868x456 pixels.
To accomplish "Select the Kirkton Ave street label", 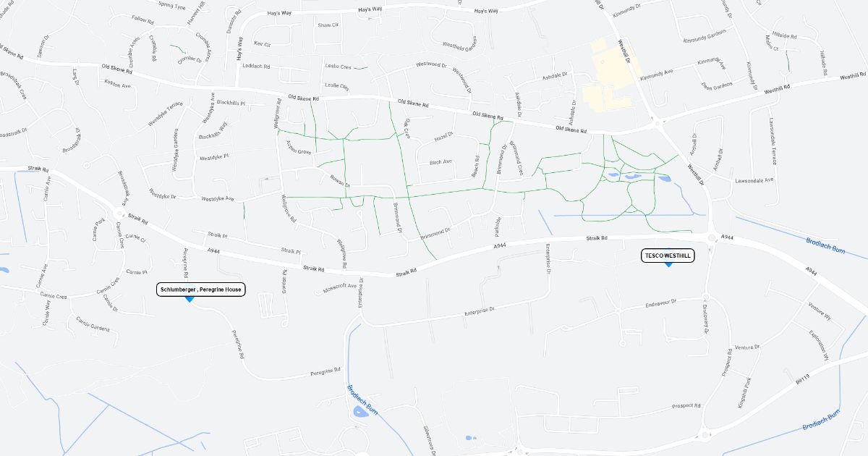I will 118,85.
